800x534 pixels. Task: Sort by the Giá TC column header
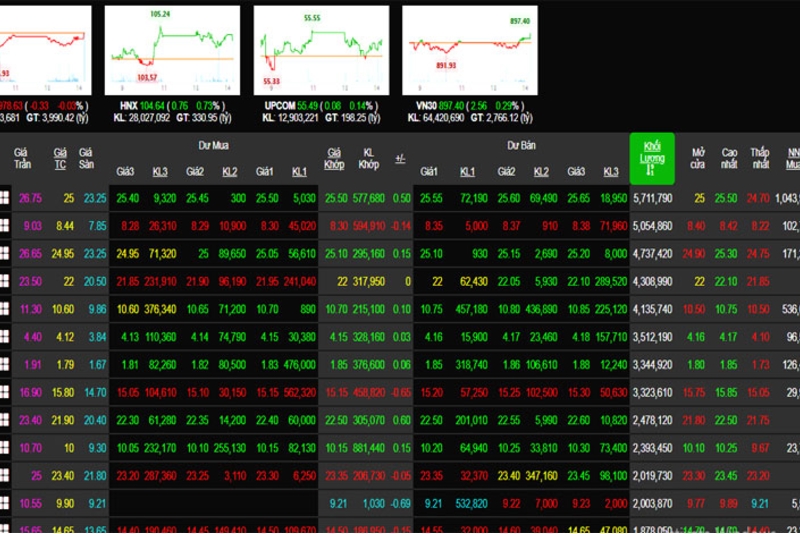[x=60, y=159]
